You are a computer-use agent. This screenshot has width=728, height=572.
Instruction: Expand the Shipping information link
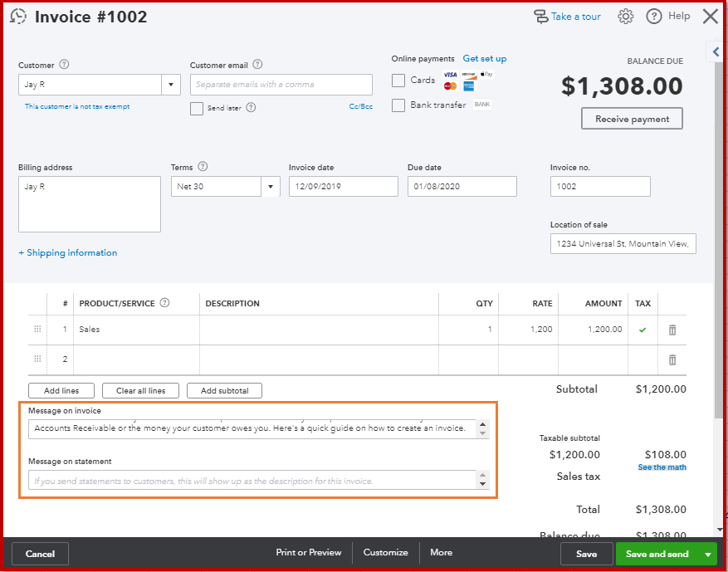68,253
